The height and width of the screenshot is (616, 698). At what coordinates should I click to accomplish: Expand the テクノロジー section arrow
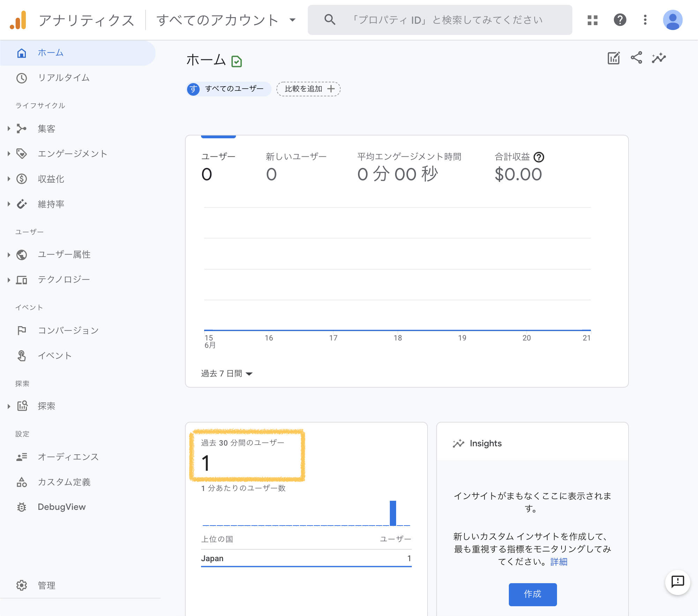(9, 280)
